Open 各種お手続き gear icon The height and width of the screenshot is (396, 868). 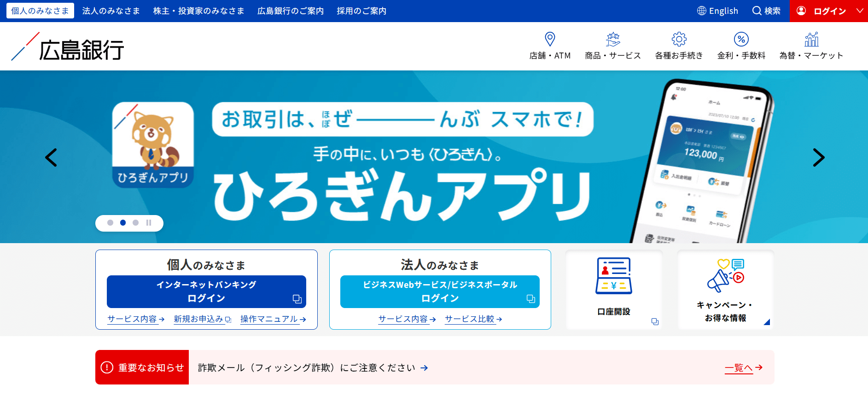[x=679, y=39]
